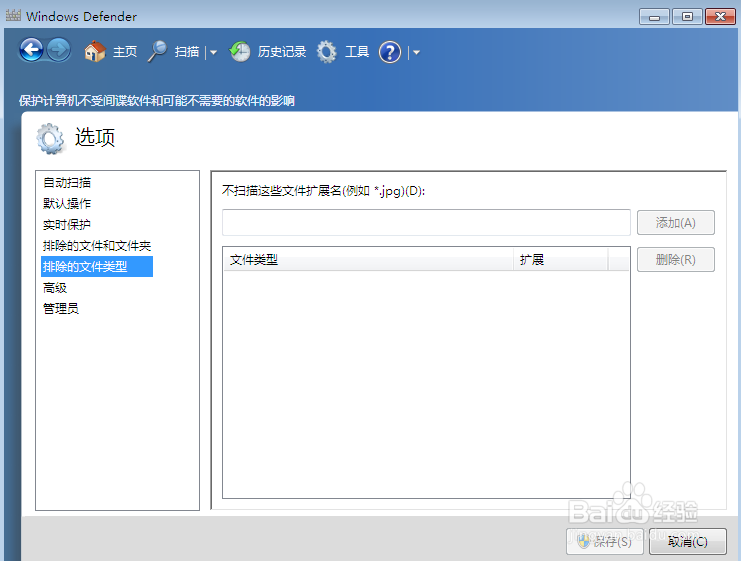Screen dimensions: 741x561
Task: Open 工具 in the toolbar
Action: tap(357, 52)
